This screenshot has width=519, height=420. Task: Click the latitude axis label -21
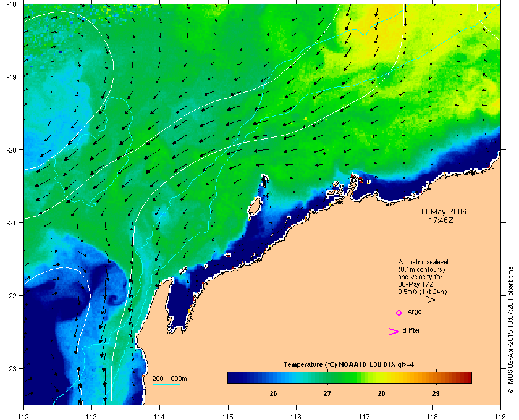tap(11, 222)
